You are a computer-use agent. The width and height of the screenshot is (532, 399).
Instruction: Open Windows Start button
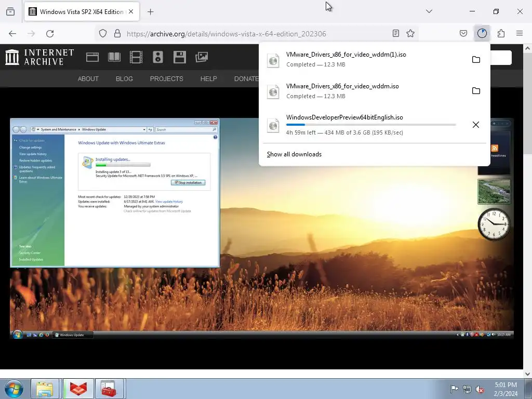[14, 389]
